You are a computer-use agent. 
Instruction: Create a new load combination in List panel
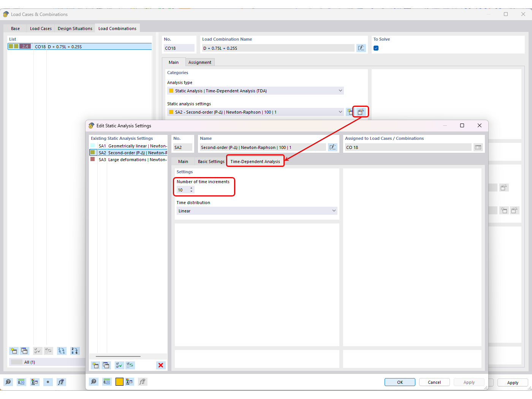pos(13,351)
